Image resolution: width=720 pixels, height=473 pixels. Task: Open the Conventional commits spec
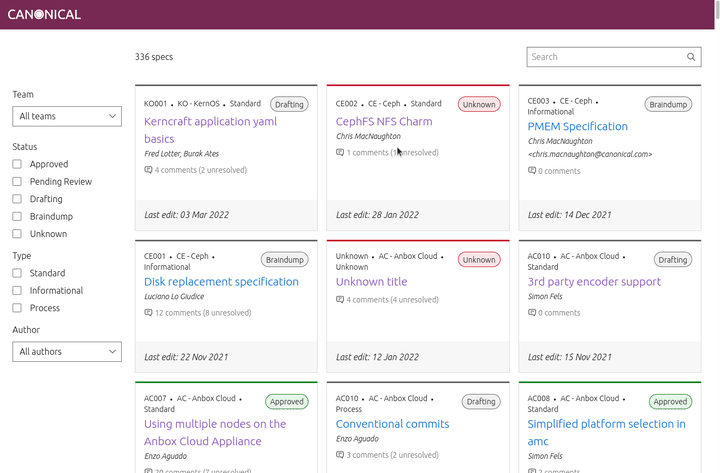click(392, 424)
